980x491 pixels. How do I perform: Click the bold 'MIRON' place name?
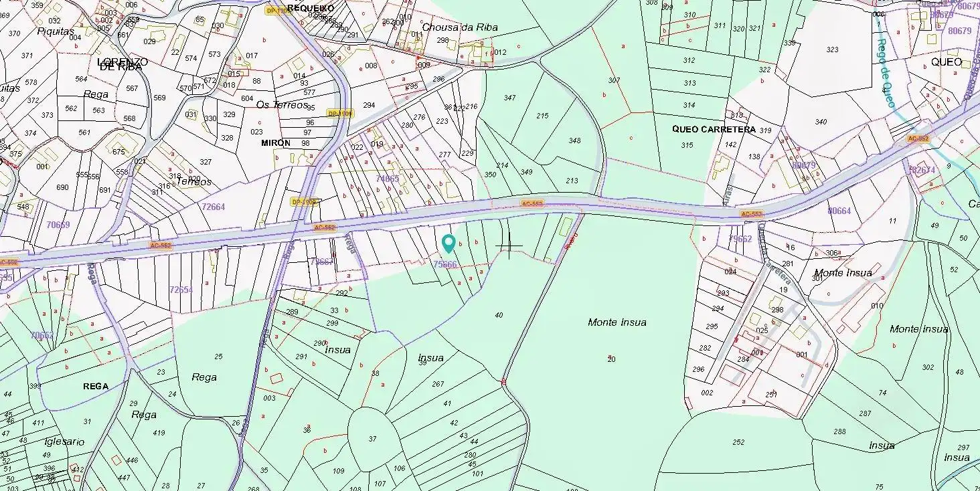276,143
